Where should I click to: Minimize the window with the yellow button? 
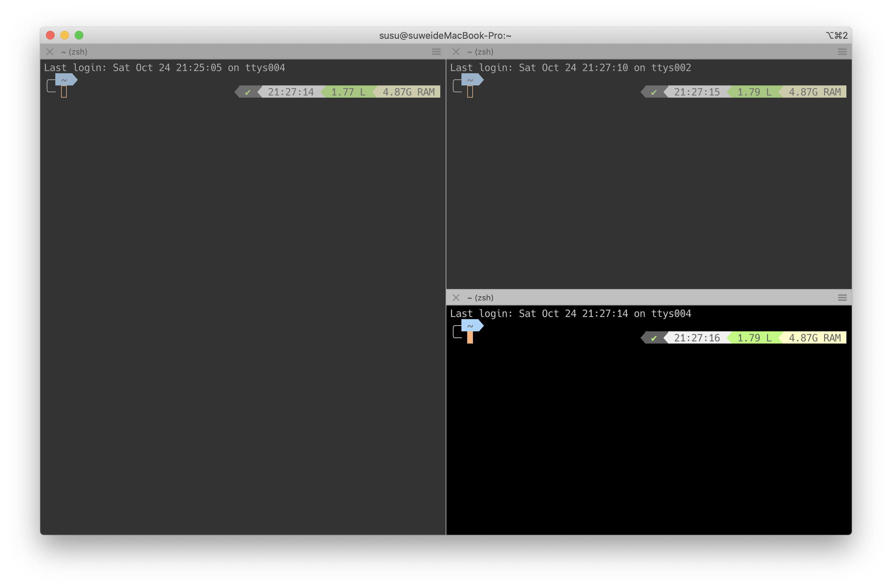click(x=65, y=35)
